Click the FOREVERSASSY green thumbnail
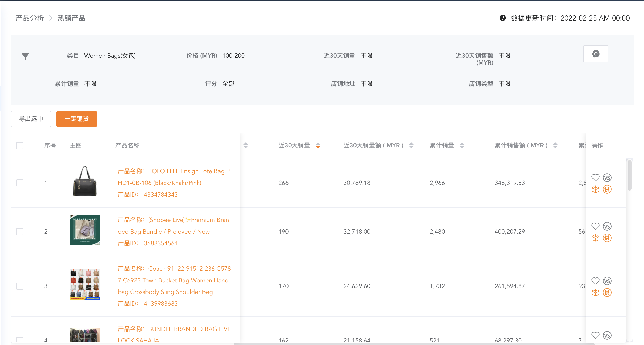This screenshot has width=644, height=345. 85,230
